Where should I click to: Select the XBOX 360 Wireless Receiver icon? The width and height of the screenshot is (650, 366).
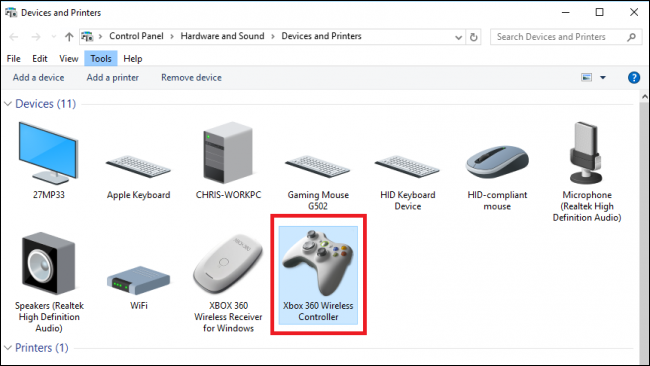228,264
